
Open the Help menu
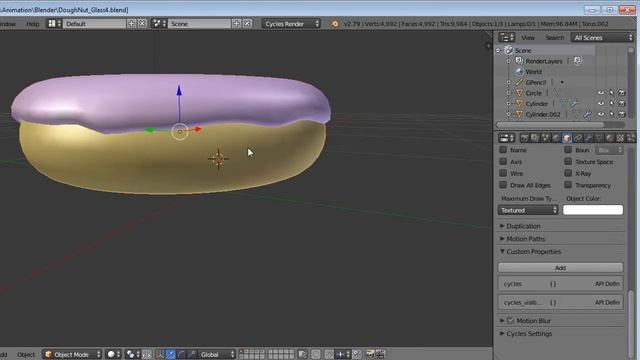click(33, 24)
